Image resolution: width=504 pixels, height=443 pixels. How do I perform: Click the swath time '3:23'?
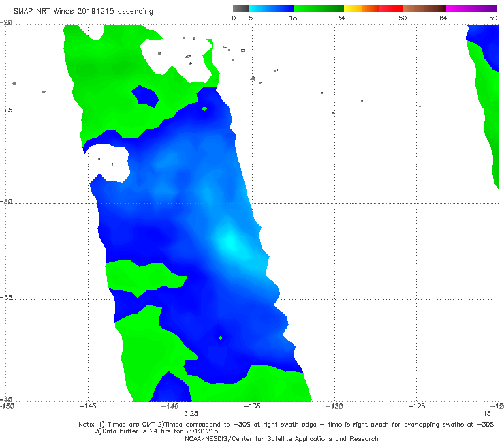pyautogui.click(x=191, y=414)
